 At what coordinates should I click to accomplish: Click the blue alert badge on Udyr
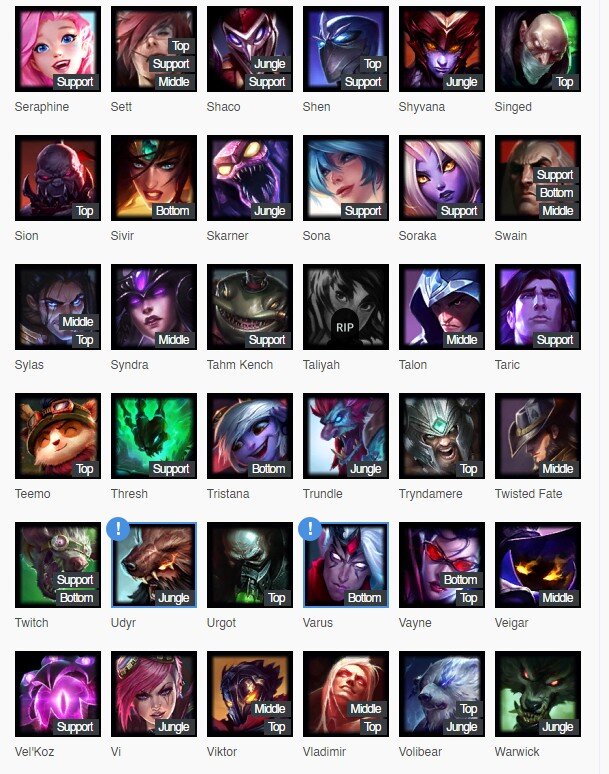[x=118, y=529]
